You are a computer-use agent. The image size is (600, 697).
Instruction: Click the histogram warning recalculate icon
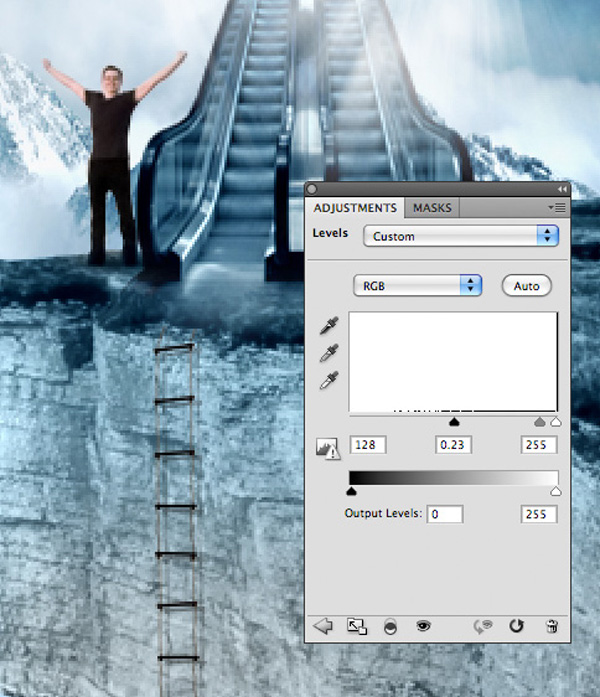click(x=328, y=449)
